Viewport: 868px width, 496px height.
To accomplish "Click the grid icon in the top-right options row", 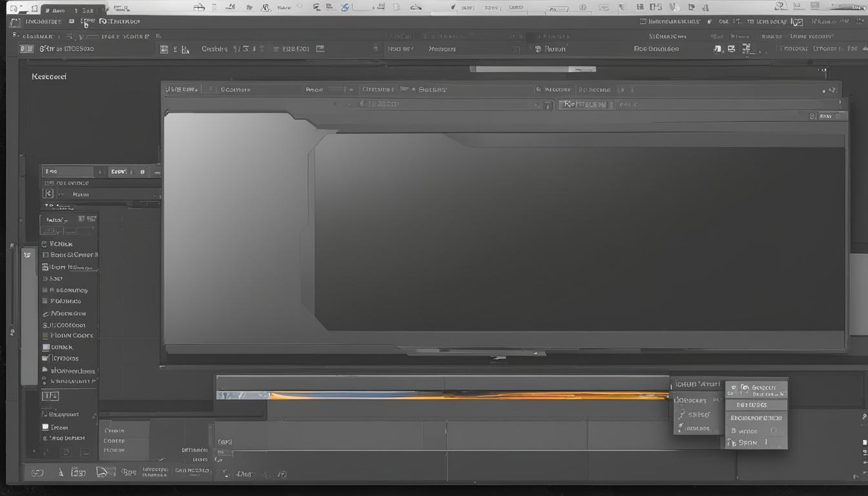I will (x=747, y=48).
